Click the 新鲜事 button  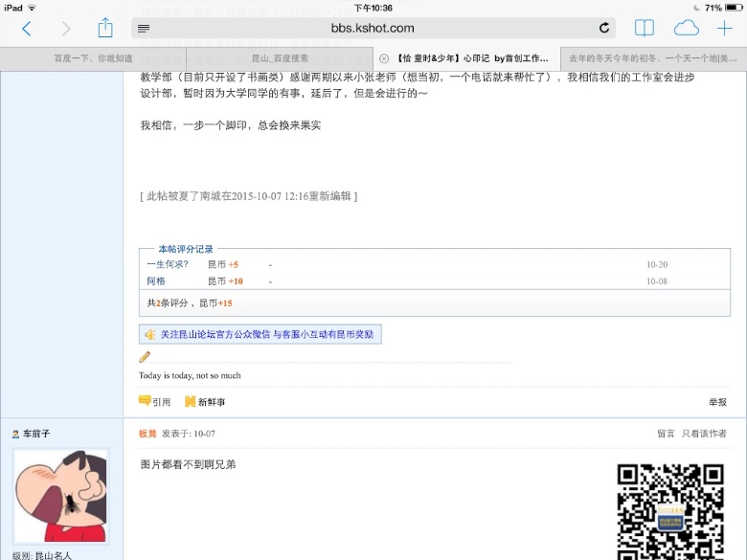(206, 402)
